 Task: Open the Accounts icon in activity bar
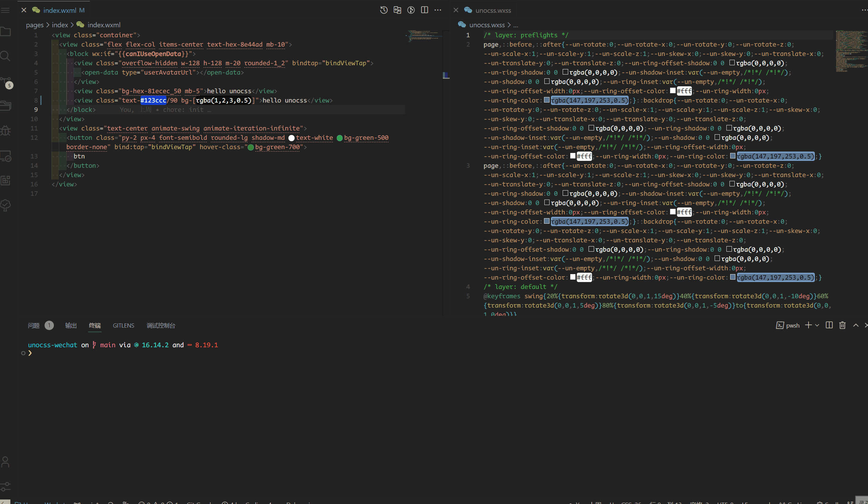6,462
